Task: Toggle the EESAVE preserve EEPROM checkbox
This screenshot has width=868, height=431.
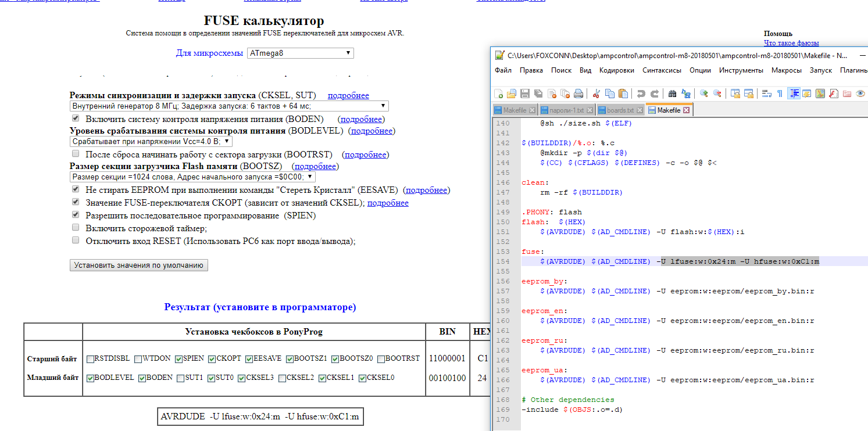Action: click(x=76, y=189)
